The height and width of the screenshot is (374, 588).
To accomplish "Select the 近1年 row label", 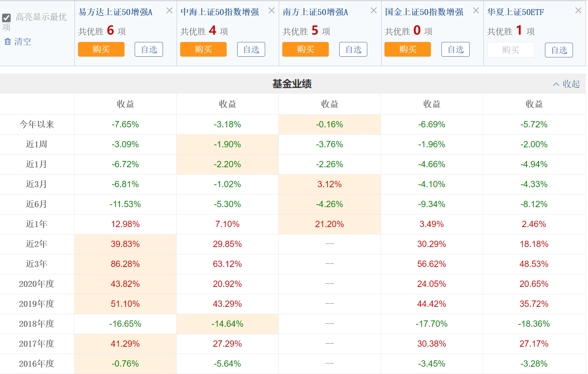I will 36,224.
